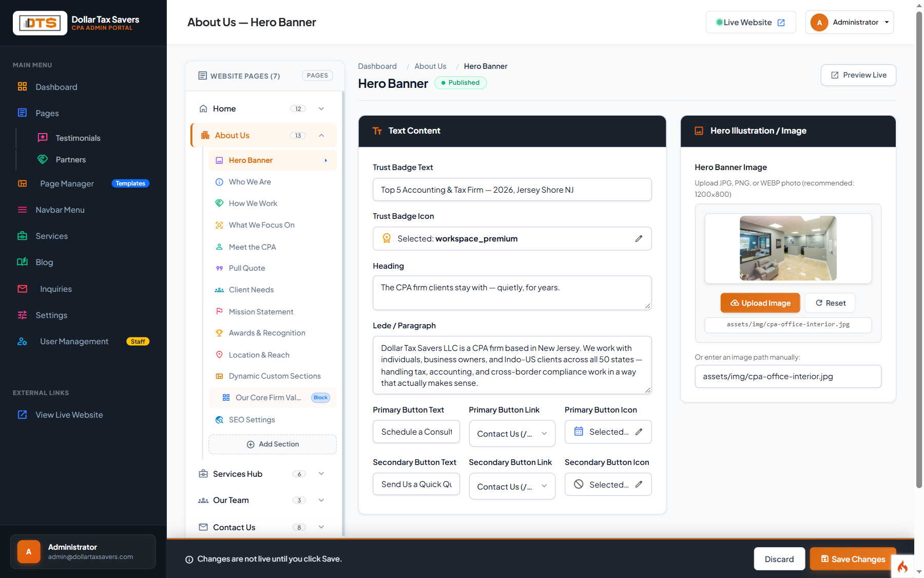This screenshot has width=924, height=578.
Task: Click the edit pencil for Secondary Button Icon
Action: (x=639, y=484)
